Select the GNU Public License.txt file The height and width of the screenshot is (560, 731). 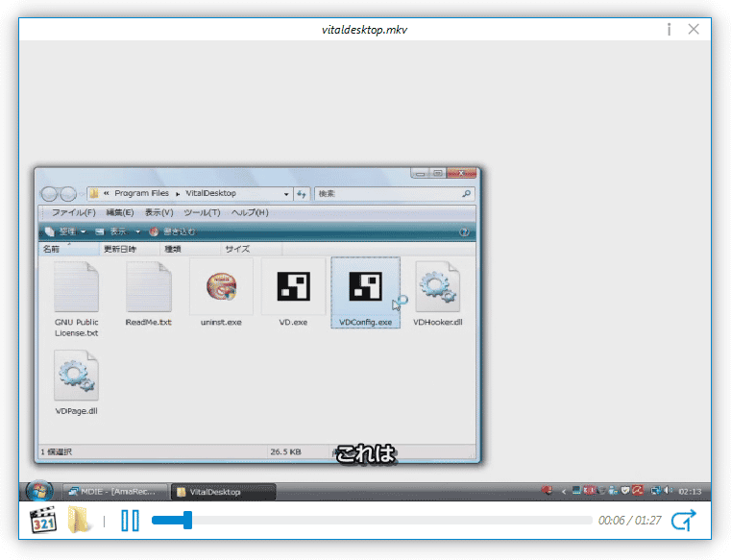click(77, 299)
